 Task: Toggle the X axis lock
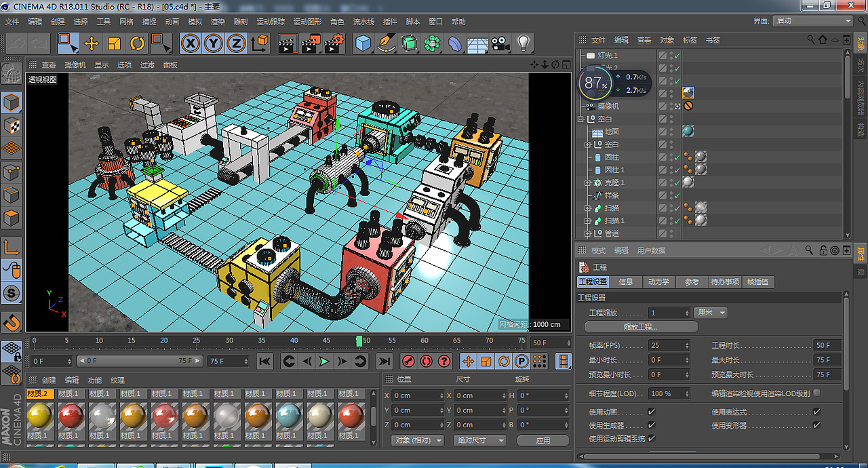(191, 44)
